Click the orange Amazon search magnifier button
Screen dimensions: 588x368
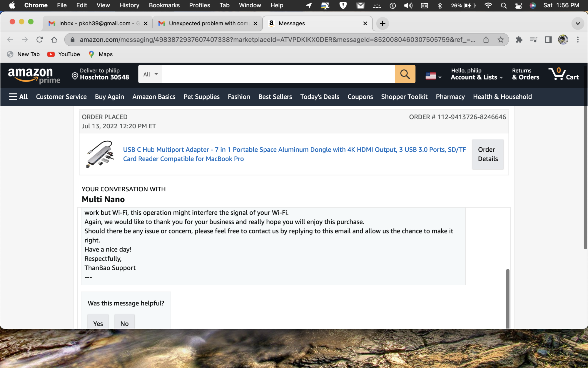coord(405,74)
